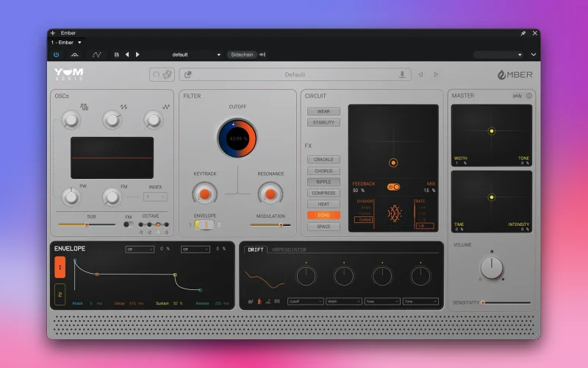Image resolution: width=588 pixels, height=368 pixels.
Task: Open second envelope Off target dropdown
Action: pyautogui.click(x=195, y=249)
